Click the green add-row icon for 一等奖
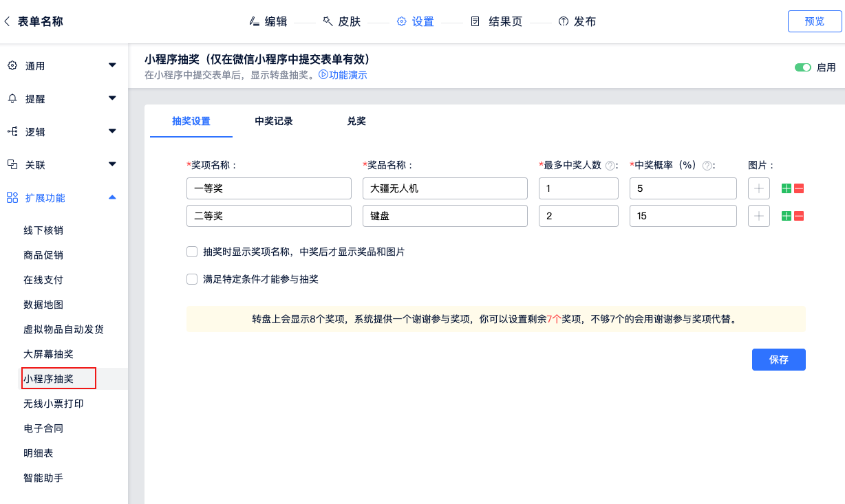Screen dimensions: 845x504 787,188
